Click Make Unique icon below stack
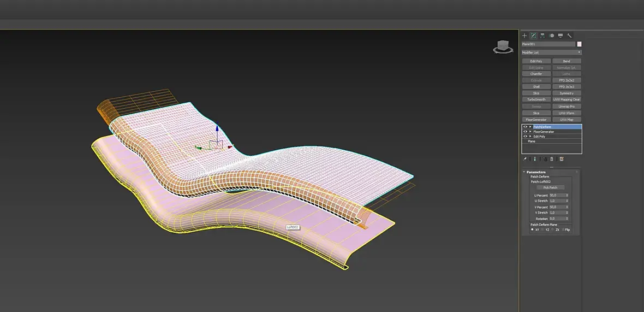The image size is (644, 312). click(x=545, y=159)
